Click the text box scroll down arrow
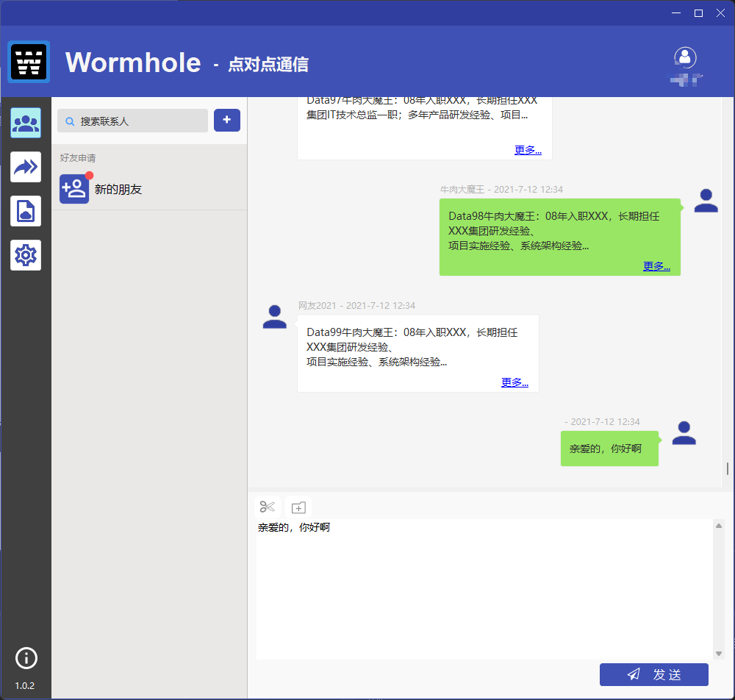Image resolution: width=735 pixels, height=700 pixels. tap(719, 654)
